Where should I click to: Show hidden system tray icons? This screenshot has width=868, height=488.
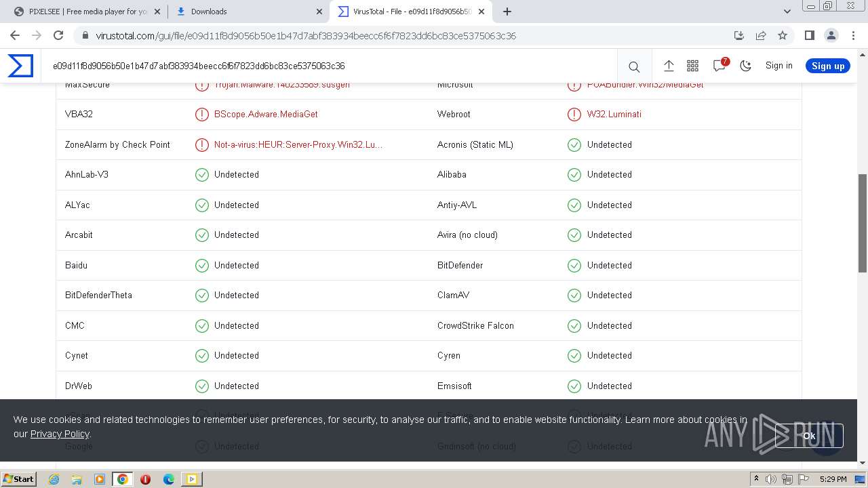(x=756, y=479)
